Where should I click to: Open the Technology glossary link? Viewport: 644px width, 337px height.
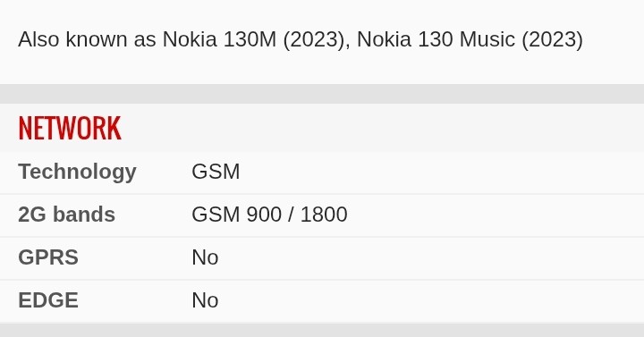pos(77,172)
